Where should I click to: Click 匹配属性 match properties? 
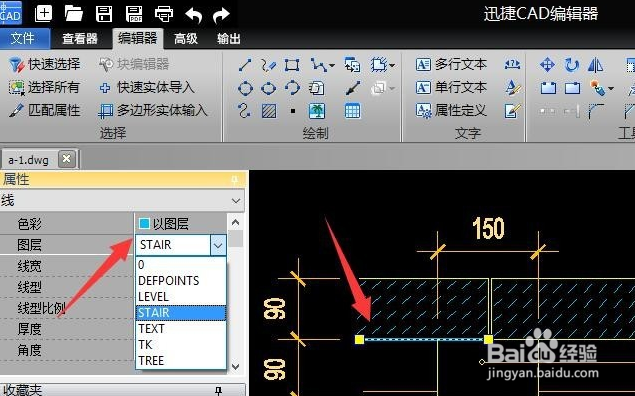(x=45, y=110)
